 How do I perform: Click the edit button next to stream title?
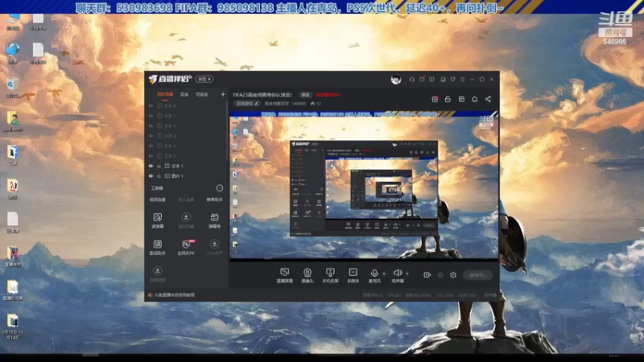[305, 95]
